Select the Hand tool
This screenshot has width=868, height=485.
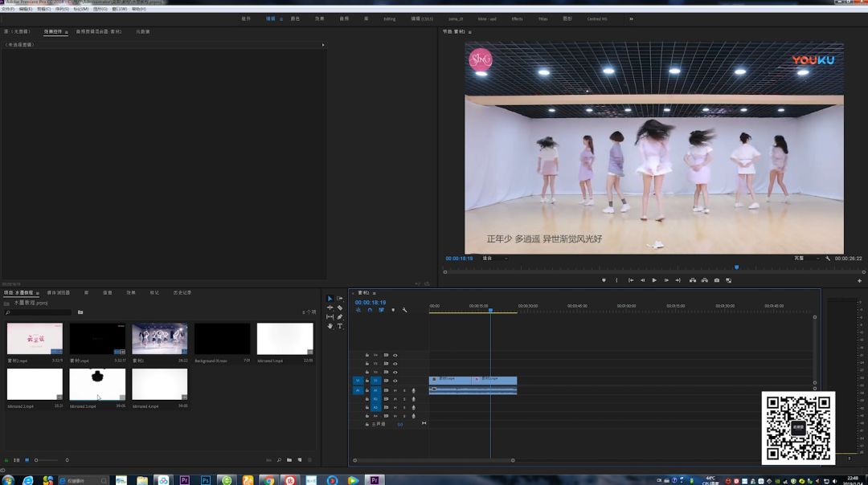(330, 326)
